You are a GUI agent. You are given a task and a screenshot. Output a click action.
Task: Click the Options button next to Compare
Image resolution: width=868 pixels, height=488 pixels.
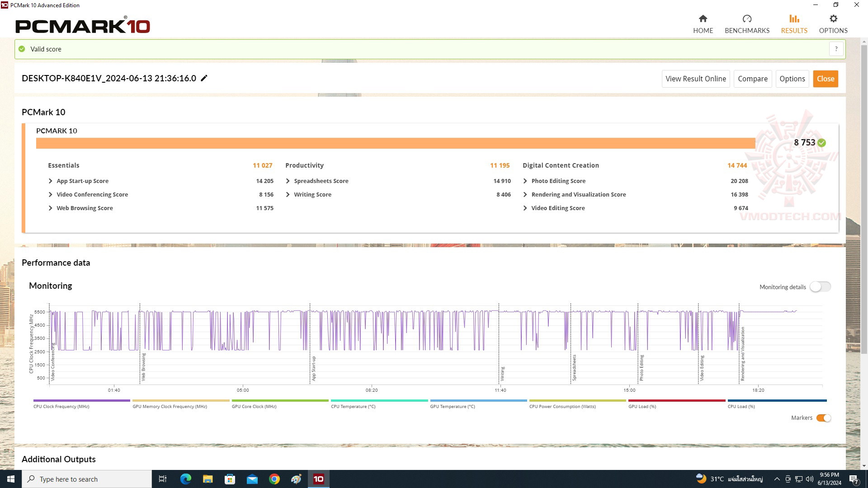pos(793,78)
